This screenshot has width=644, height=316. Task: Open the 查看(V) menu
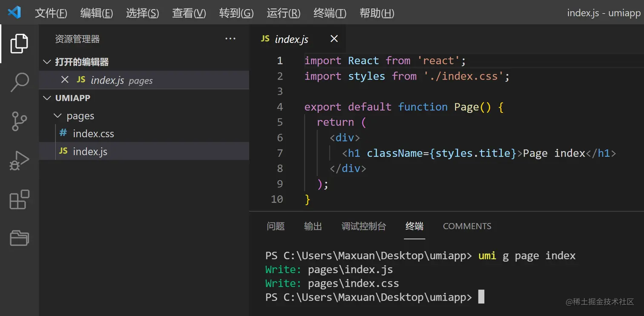[x=189, y=13]
